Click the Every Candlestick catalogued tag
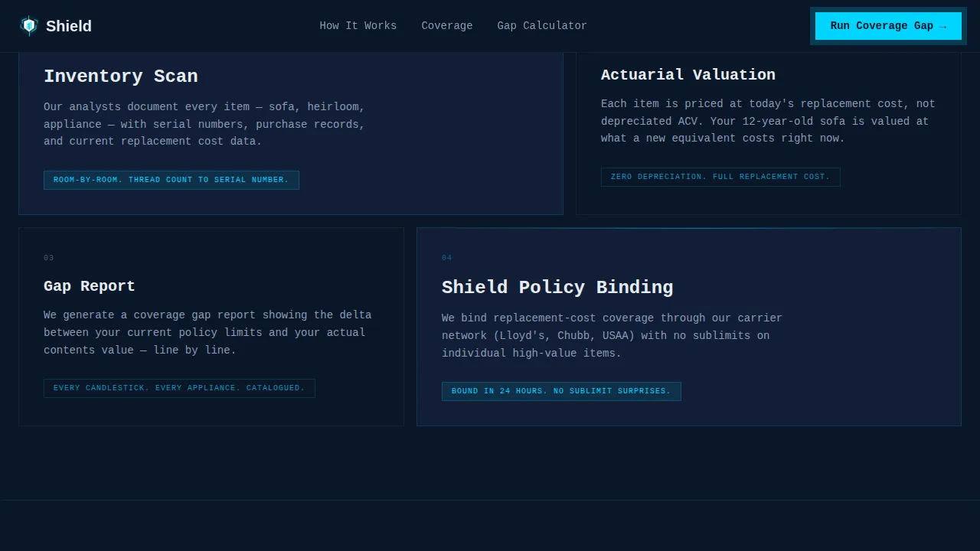 [179, 388]
